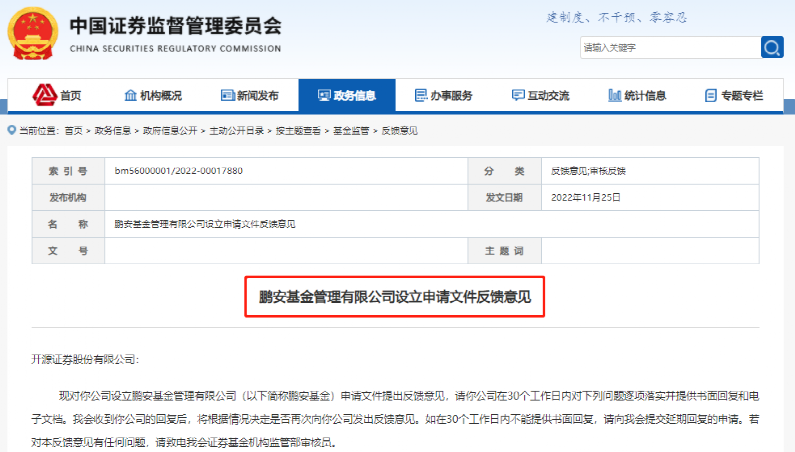This screenshot has width=795, height=452.
Task: Follow the 基金监管 breadcrumb link
Action: [351, 131]
